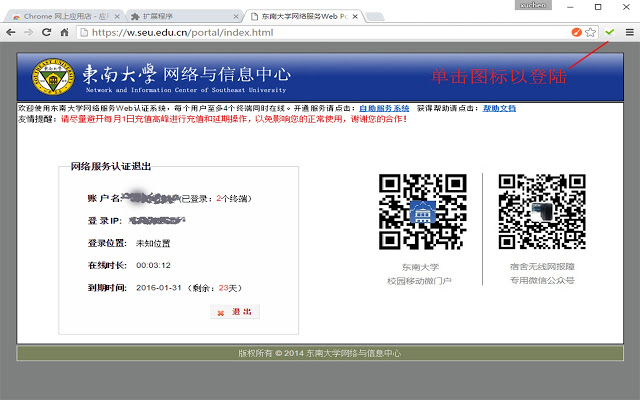
Task: Click the Southeast University seal logo
Action: pos(53,77)
